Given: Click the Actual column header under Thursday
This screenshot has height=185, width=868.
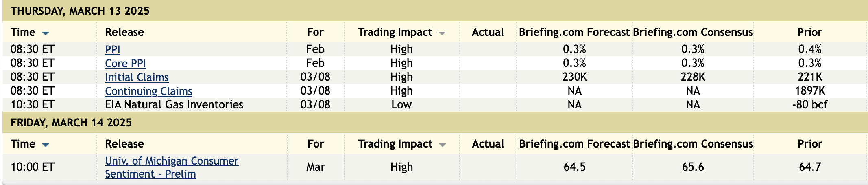Looking at the screenshot, I should click(488, 32).
